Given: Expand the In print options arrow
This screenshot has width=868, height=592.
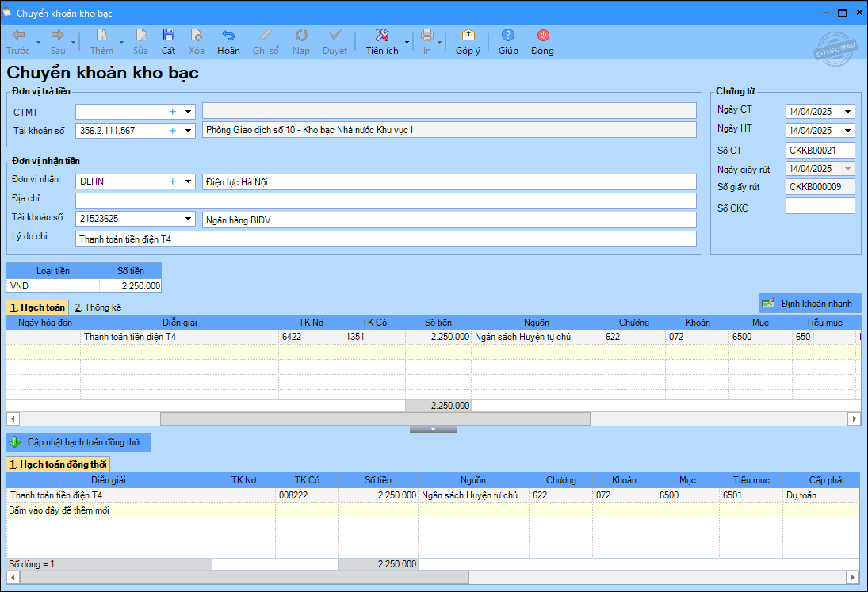Looking at the screenshot, I should (x=440, y=43).
